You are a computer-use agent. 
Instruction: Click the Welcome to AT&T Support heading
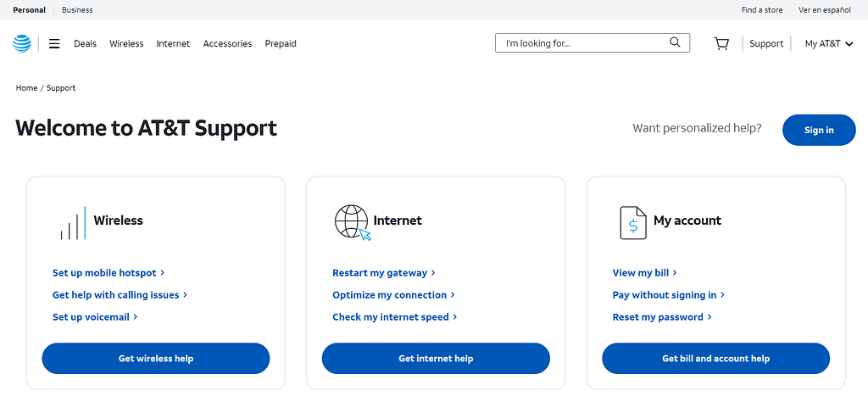146,128
